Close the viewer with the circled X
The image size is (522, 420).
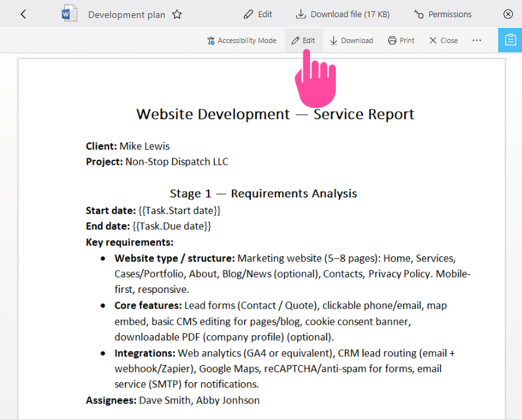[x=508, y=14]
